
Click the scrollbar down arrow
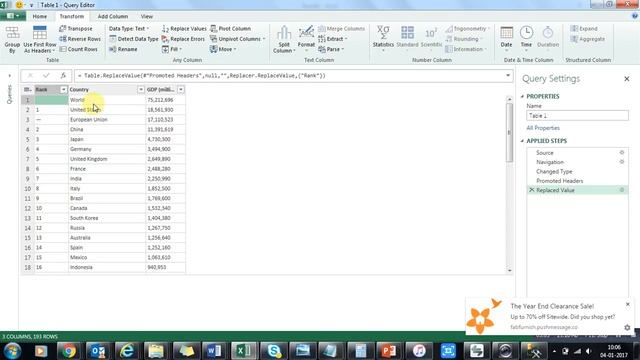coord(509,270)
